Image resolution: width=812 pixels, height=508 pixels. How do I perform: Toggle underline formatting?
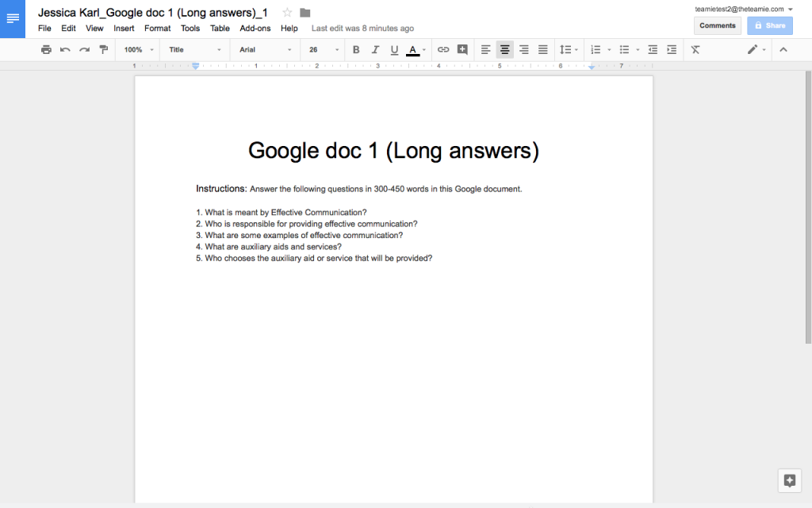pyautogui.click(x=394, y=50)
